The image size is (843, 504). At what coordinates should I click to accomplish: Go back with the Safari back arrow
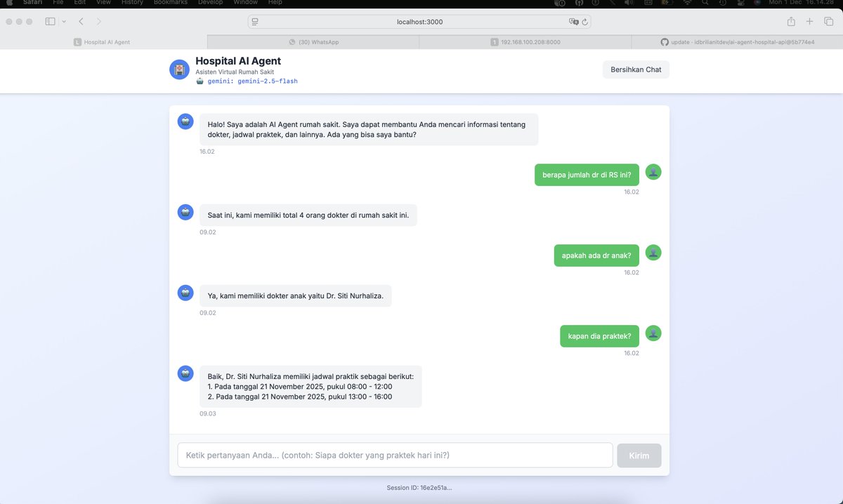81,22
